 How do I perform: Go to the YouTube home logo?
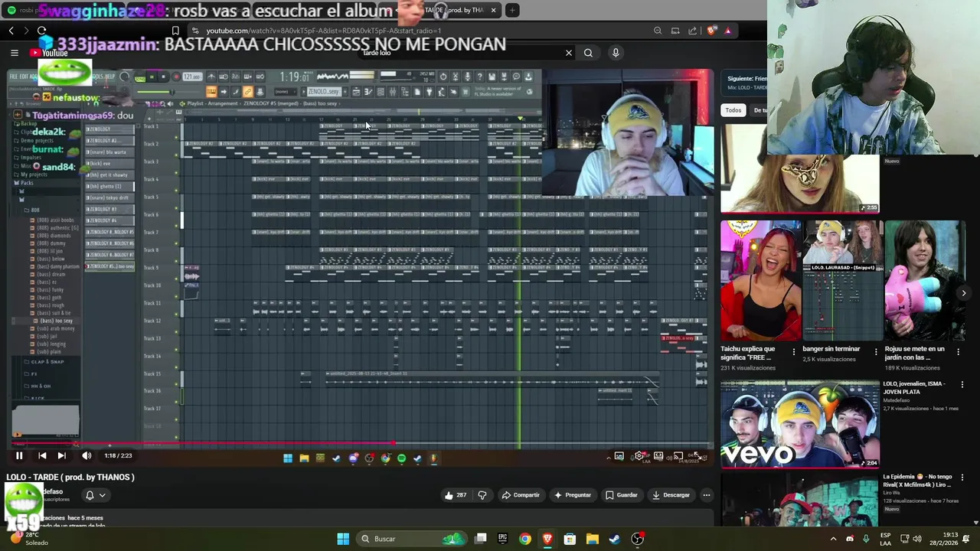coord(49,53)
